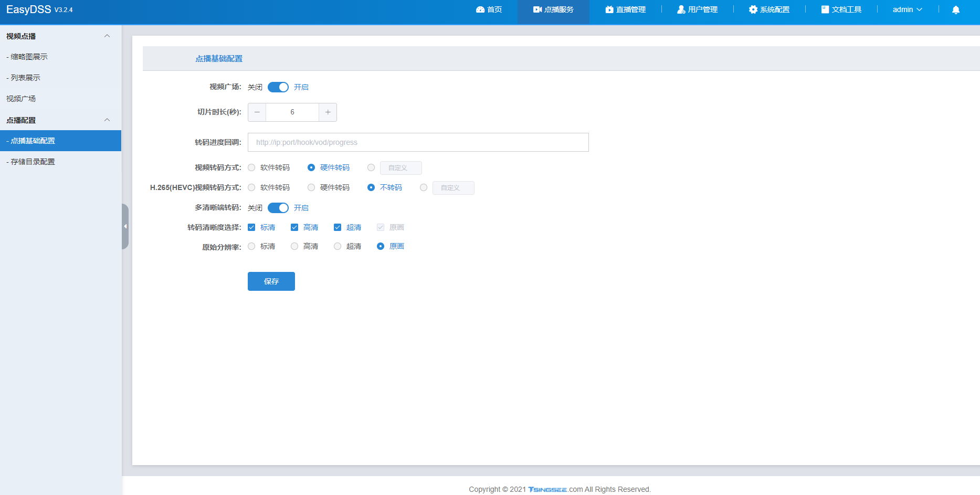Collapse the 点播配置 sidebar group

click(107, 120)
